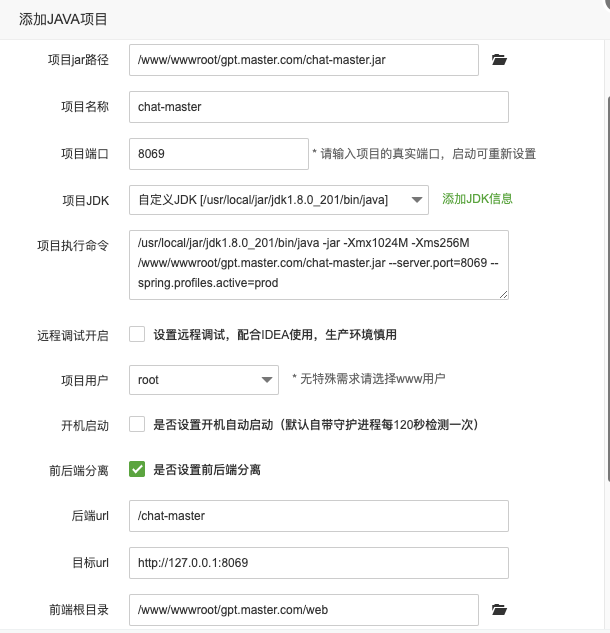Click the command textarea resize handle
The width and height of the screenshot is (610, 633).
click(x=503, y=295)
